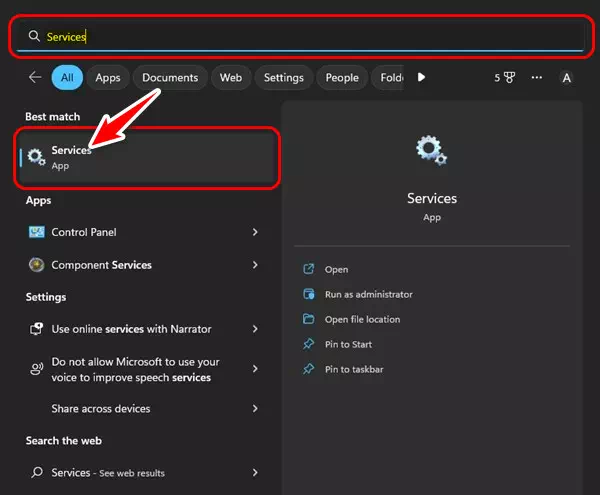This screenshot has width=600, height=495.
Task: Go back with the left arrow
Action: point(35,77)
